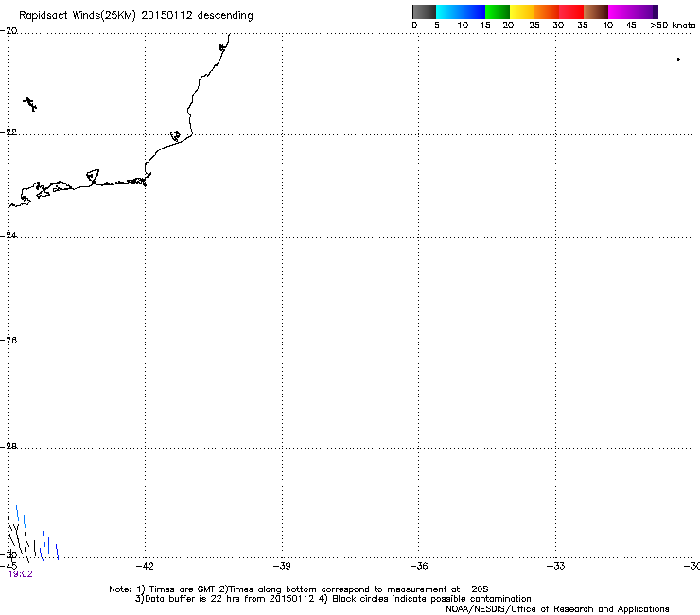The width and height of the screenshot is (700, 615).
Task: Click the green 15–20 knots legend segment
Action: pos(498,11)
